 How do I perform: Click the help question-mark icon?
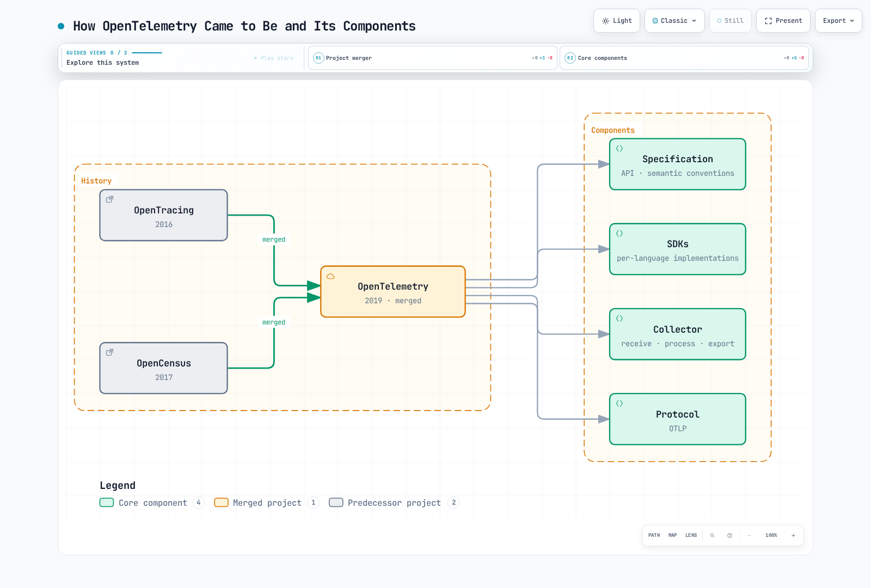[729, 535]
